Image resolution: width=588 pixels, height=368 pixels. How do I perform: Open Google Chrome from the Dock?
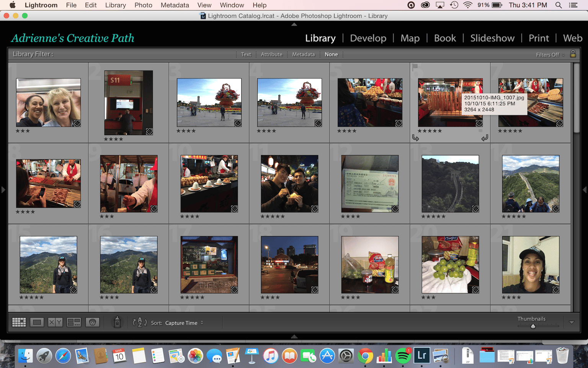pos(365,356)
